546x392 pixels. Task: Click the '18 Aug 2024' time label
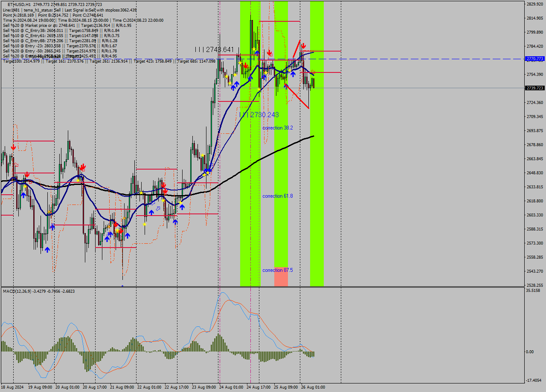click(13, 387)
